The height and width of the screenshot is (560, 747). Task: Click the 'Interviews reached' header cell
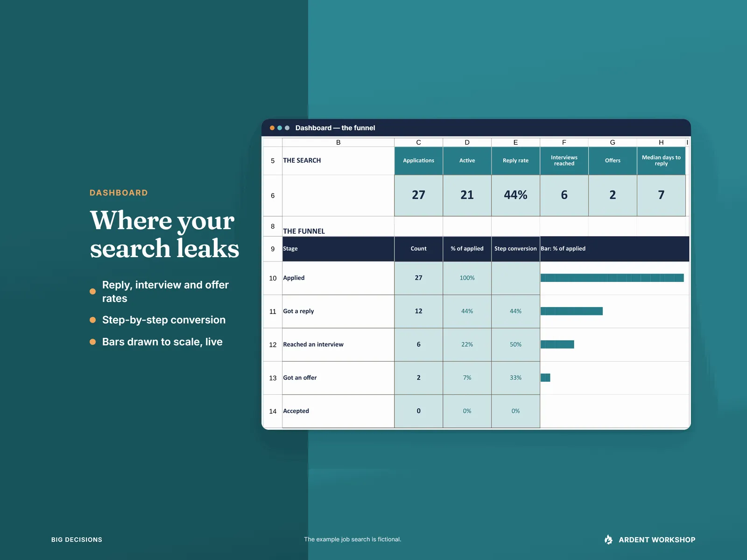(564, 161)
